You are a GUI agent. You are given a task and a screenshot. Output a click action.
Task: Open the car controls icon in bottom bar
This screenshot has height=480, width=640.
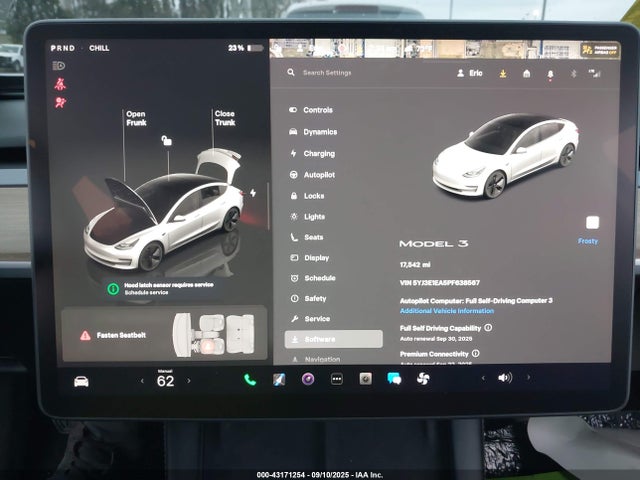pyautogui.click(x=81, y=382)
